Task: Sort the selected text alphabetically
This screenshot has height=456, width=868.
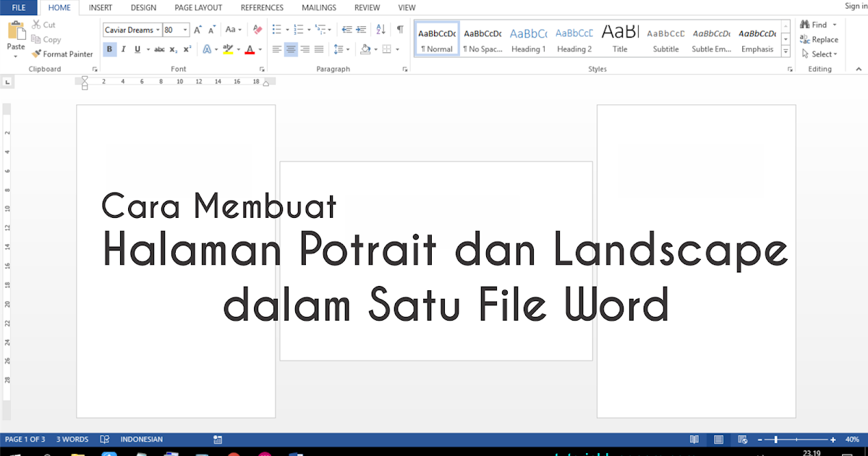Action: coord(381,30)
